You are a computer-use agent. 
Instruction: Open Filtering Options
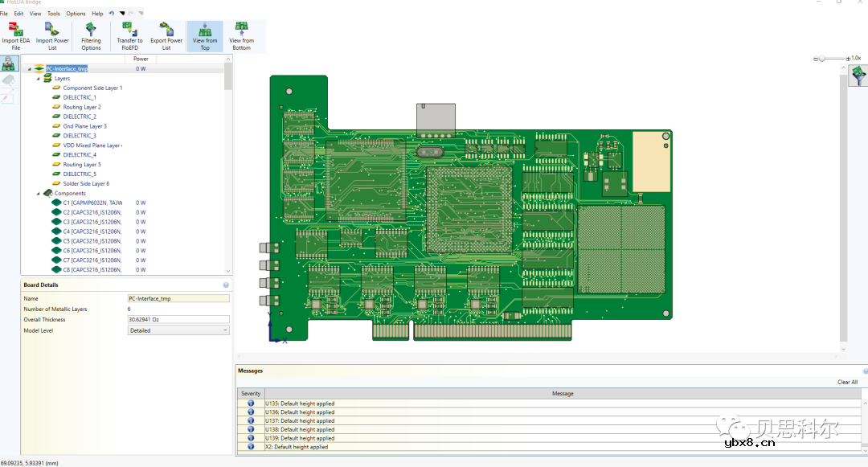pos(91,35)
